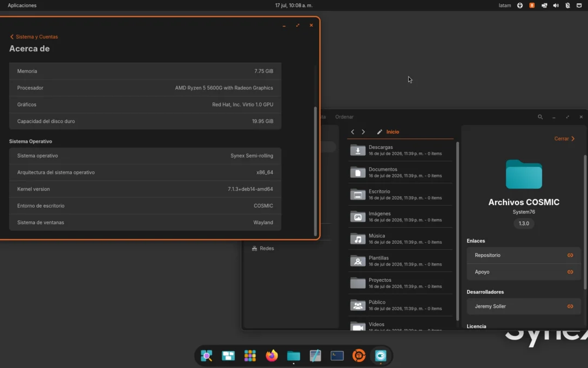Viewport: 588px width, 368px height.
Task: Open the Documentos folder
Action: 401,172
